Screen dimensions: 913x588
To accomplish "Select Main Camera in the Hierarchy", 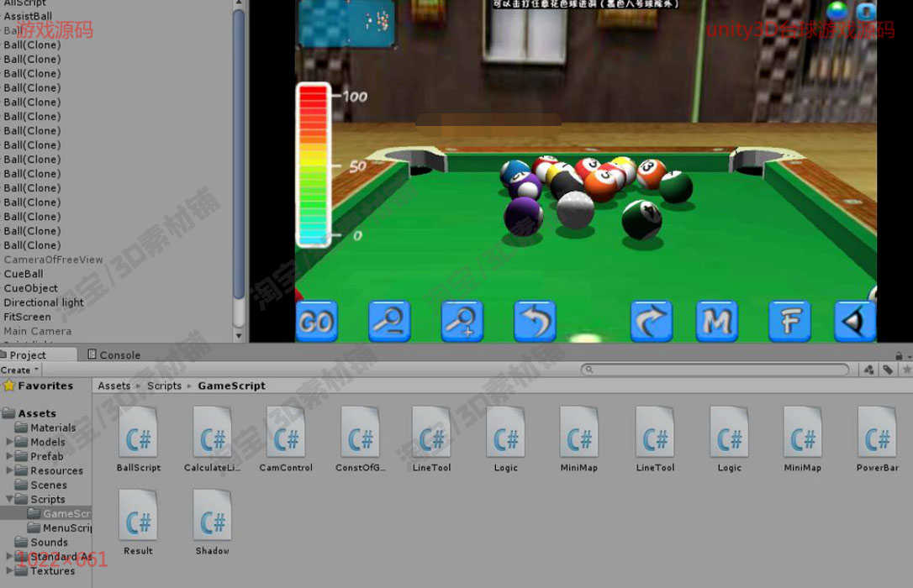I will point(38,332).
